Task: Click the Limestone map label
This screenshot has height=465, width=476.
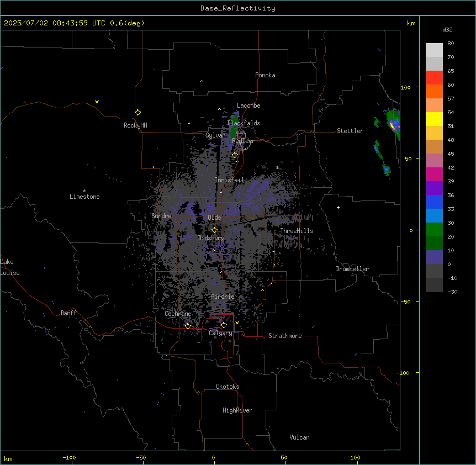Action: [84, 197]
